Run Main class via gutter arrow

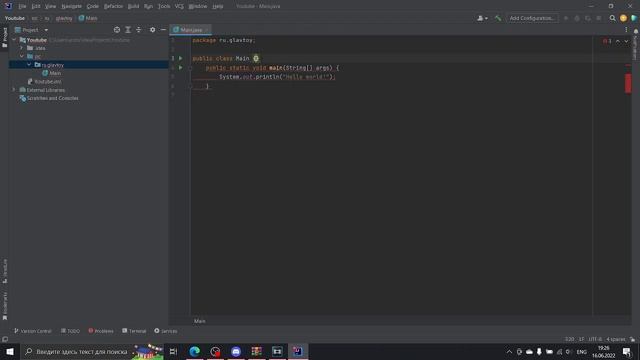pos(181,58)
